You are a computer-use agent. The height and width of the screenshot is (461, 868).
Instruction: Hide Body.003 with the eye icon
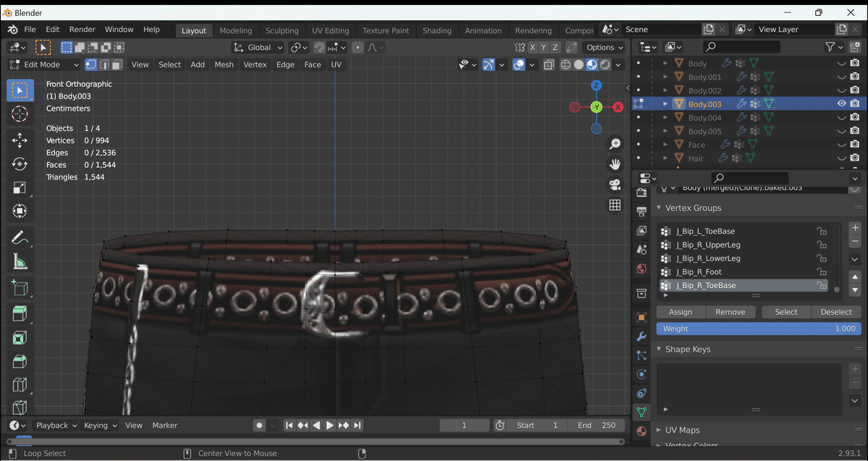click(x=841, y=103)
